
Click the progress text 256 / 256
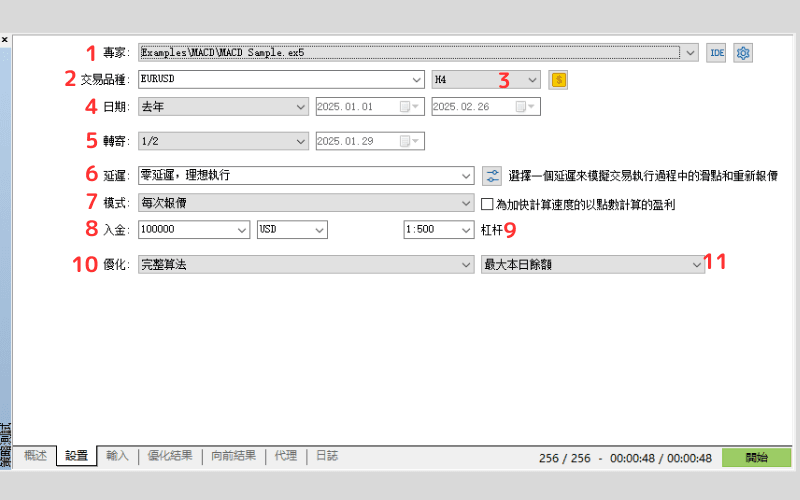point(565,458)
